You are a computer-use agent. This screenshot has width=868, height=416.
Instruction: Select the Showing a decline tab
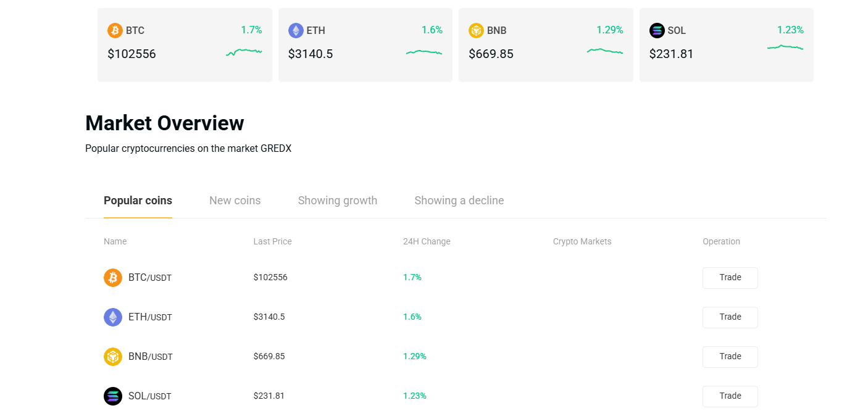pyautogui.click(x=459, y=201)
